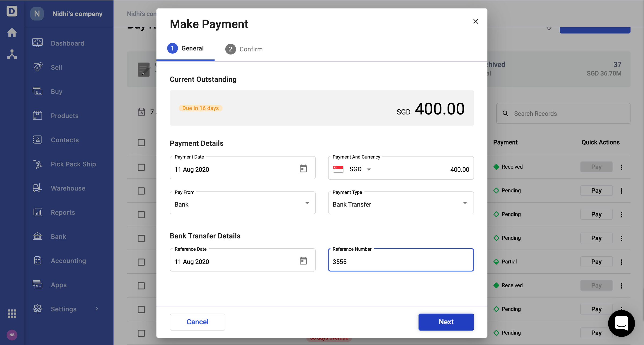
Task: Click the Bank sidebar icon
Action: pyautogui.click(x=38, y=236)
